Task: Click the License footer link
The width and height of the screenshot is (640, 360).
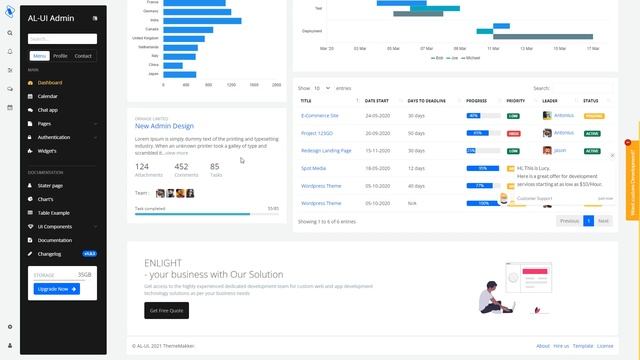Action: [x=605, y=346]
